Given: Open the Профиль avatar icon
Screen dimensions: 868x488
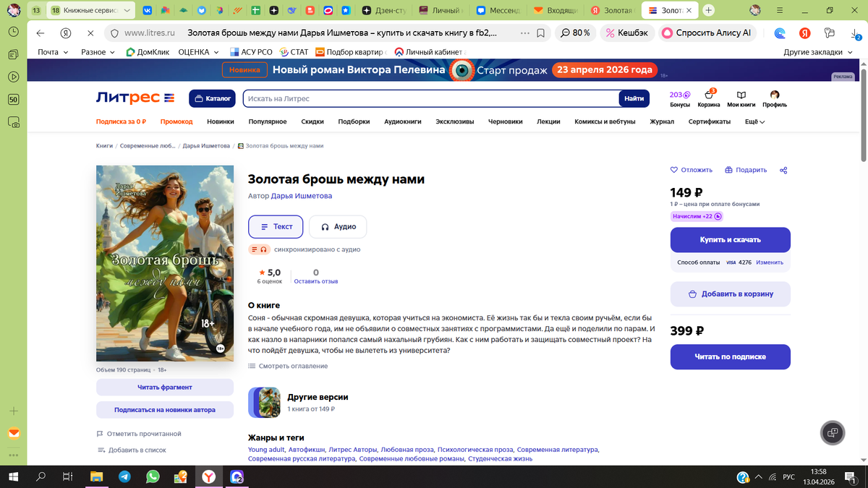Looking at the screenshot, I should (775, 98).
